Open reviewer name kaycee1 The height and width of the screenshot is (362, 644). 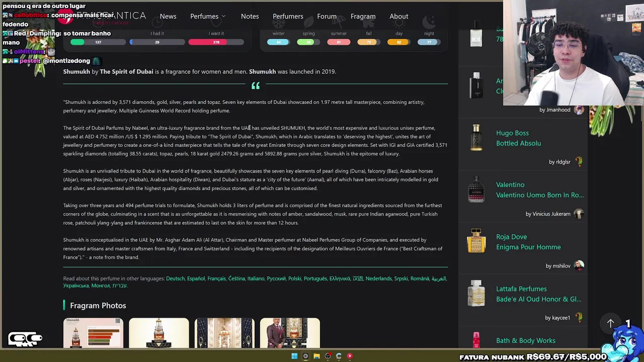coord(561,318)
